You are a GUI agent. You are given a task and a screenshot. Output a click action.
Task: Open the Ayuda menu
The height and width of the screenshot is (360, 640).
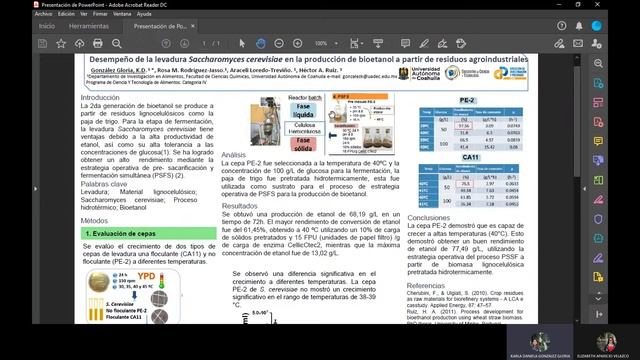click(144, 14)
